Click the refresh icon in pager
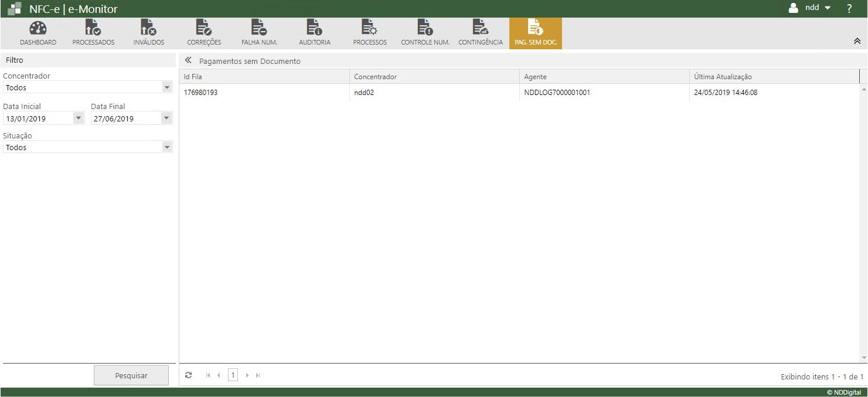 (x=188, y=375)
